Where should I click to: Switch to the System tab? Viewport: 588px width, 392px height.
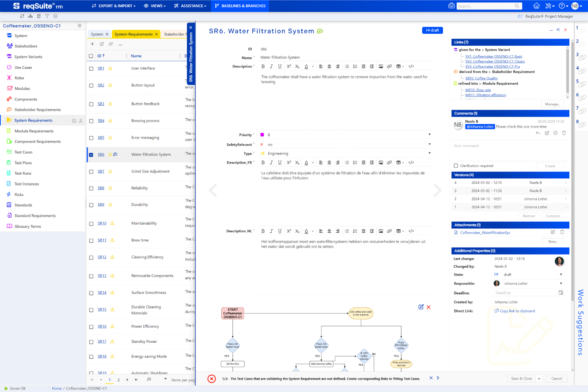tap(97, 34)
